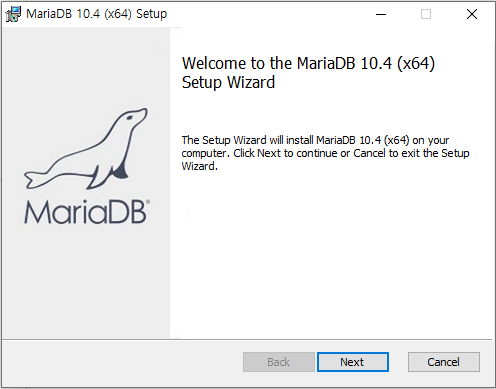496x389 pixels.
Task: Cancel the MariaDB setup wizard
Action: coord(444,362)
